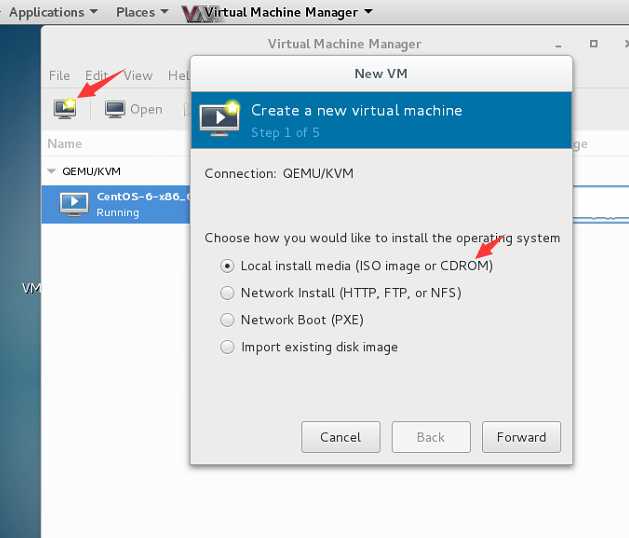Click the Virtual Machine Manager logo in top bar
The height and width of the screenshot is (538, 629).
tap(193, 13)
